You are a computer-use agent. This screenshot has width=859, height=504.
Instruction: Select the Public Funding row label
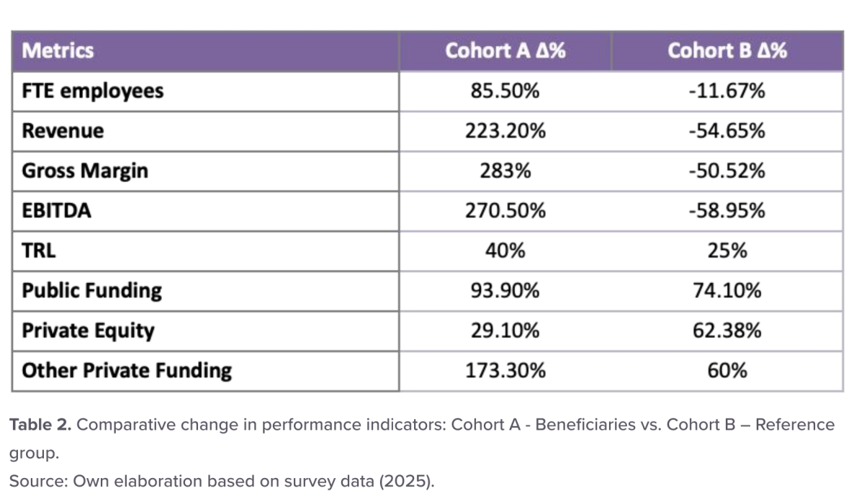(x=91, y=291)
